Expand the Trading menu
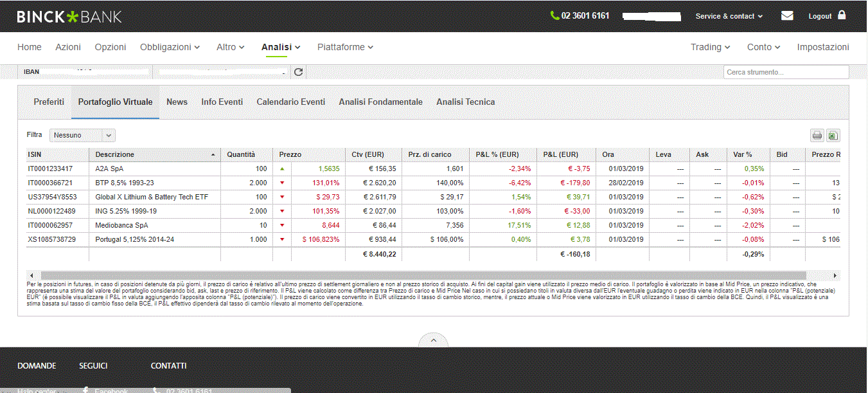The width and height of the screenshot is (868, 393). 711,47
